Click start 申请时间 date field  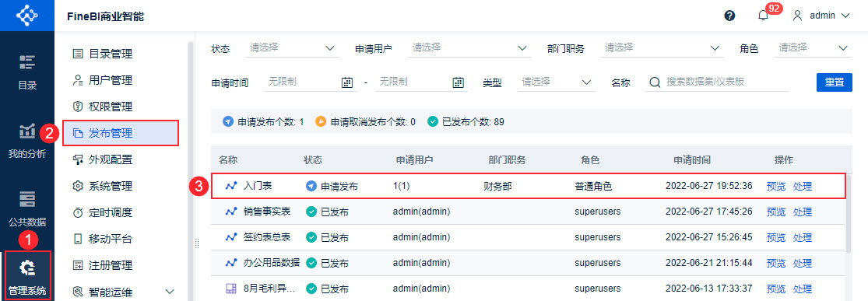pyautogui.click(x=310, y=82)
